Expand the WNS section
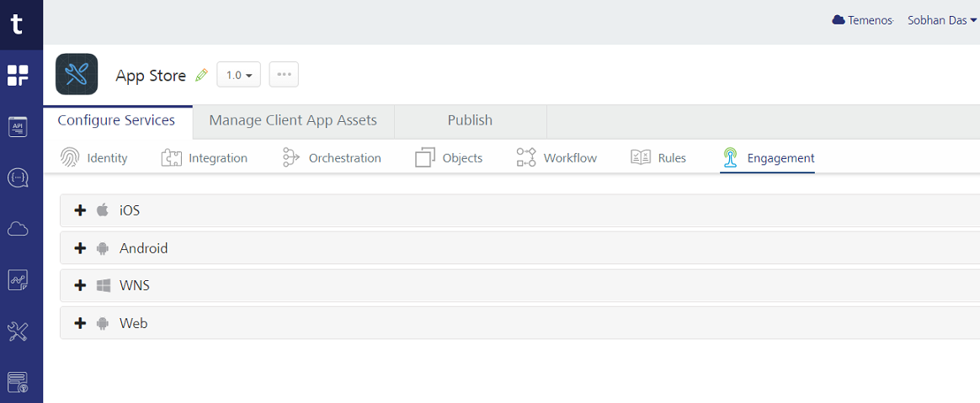 click(x=81, y=286)
